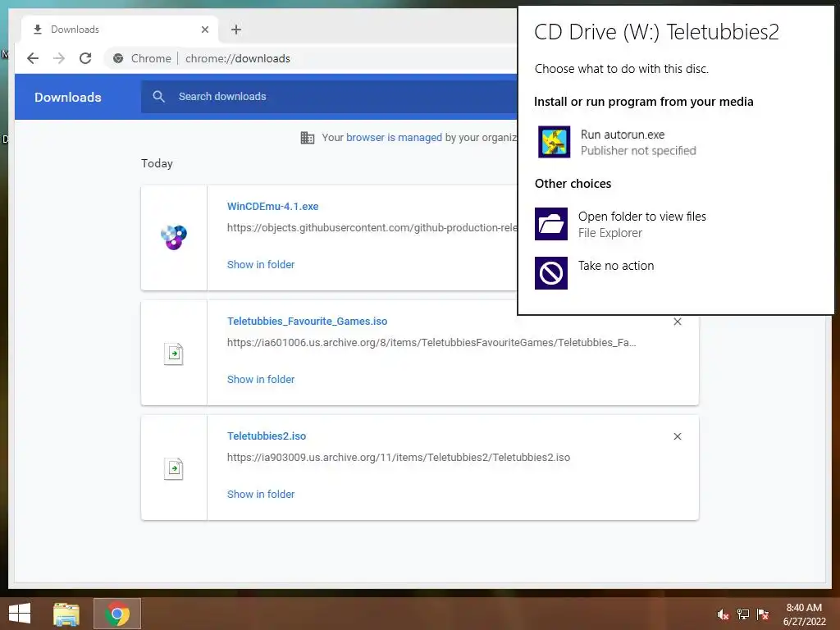Viewport: 840px width, 630px height.
Task: Click the File Explorer folder icon
Action: point(551,224)
